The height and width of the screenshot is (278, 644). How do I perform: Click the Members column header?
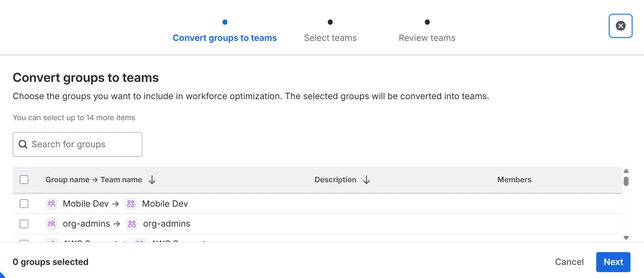click(x=514, y=180)
